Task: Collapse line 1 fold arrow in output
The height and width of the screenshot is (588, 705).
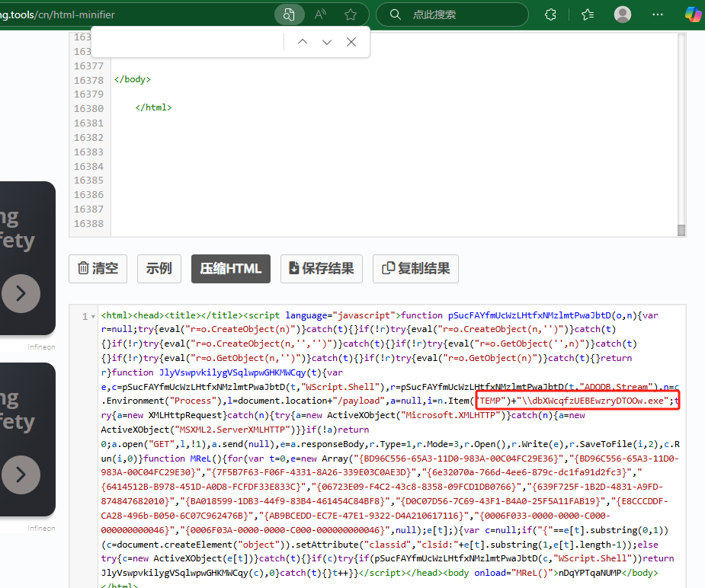Action: point(93,317)
